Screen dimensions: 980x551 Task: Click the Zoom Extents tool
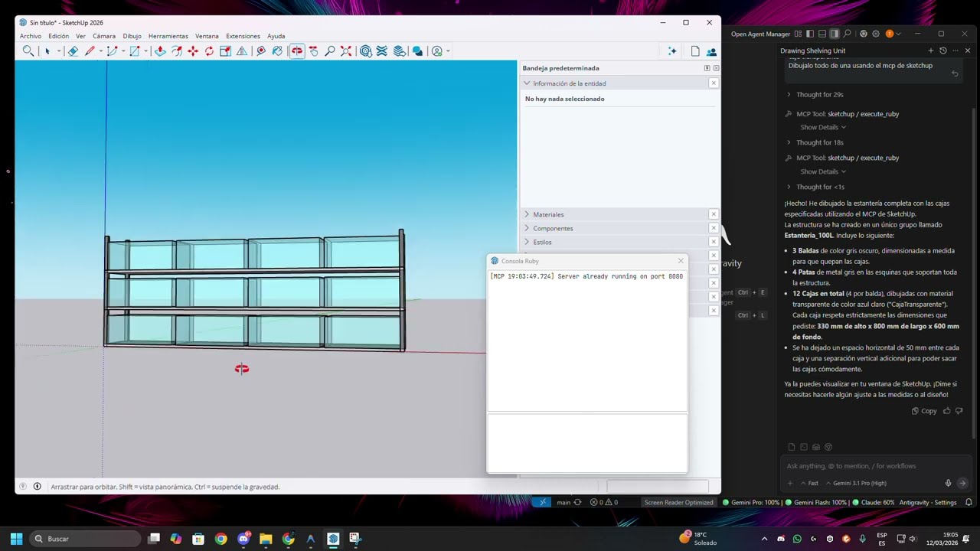tap(346, 51)
